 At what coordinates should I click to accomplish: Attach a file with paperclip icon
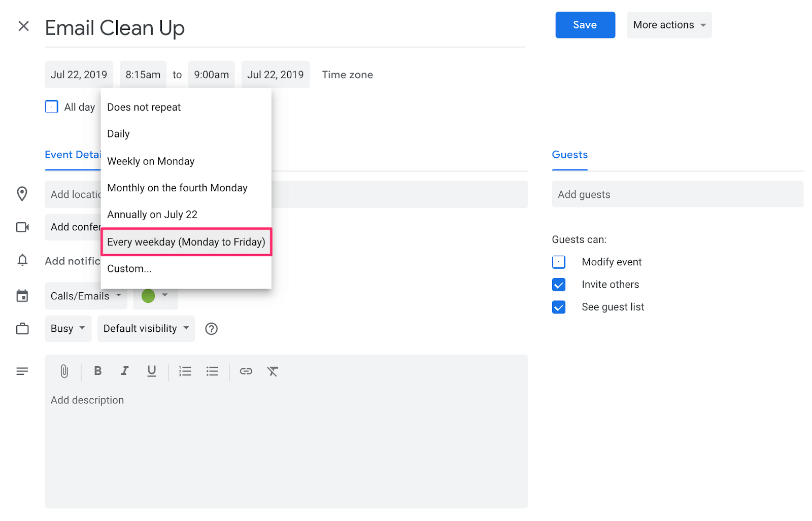point(64,371)
